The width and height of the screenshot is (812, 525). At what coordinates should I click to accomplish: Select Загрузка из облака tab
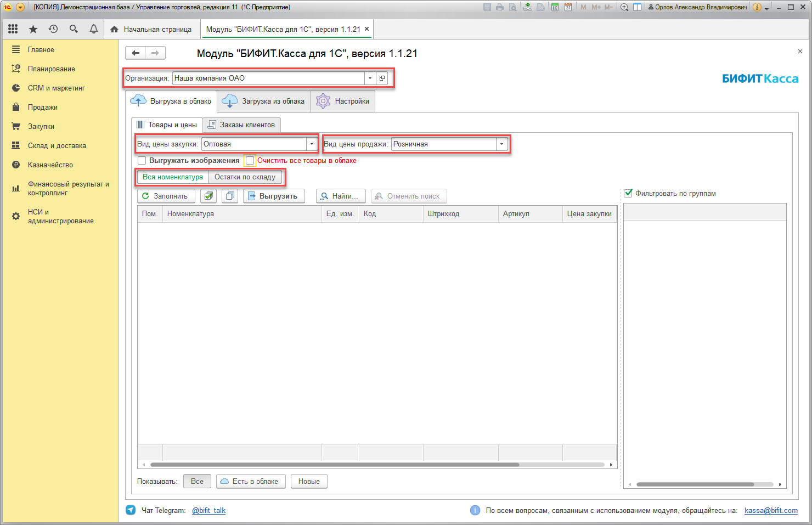tap(263, 101)
